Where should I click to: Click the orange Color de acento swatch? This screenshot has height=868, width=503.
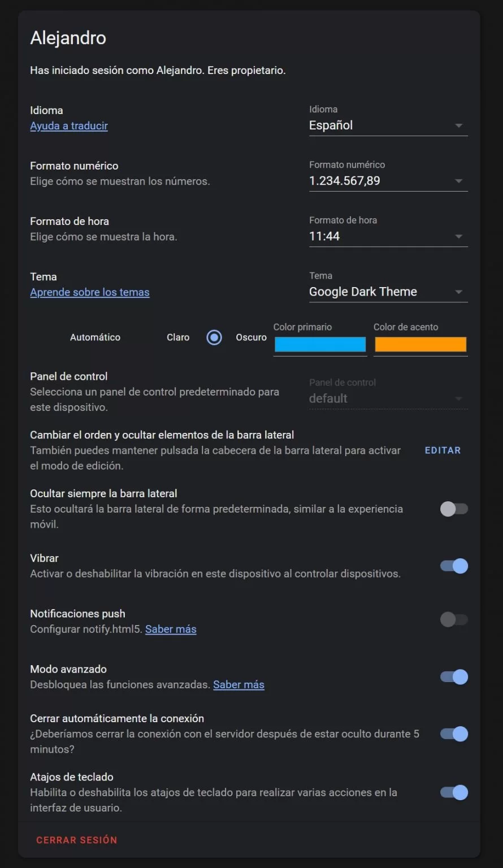click(420, 344)
